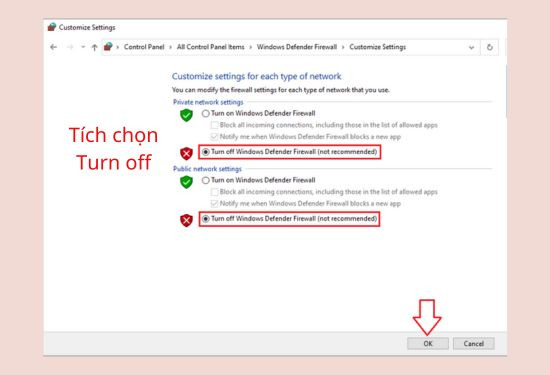Image resolution: width=550 pixels, height=375 pixels.
Task: Open Control Panel breadcrumb
Action: (x=144, y=47)
